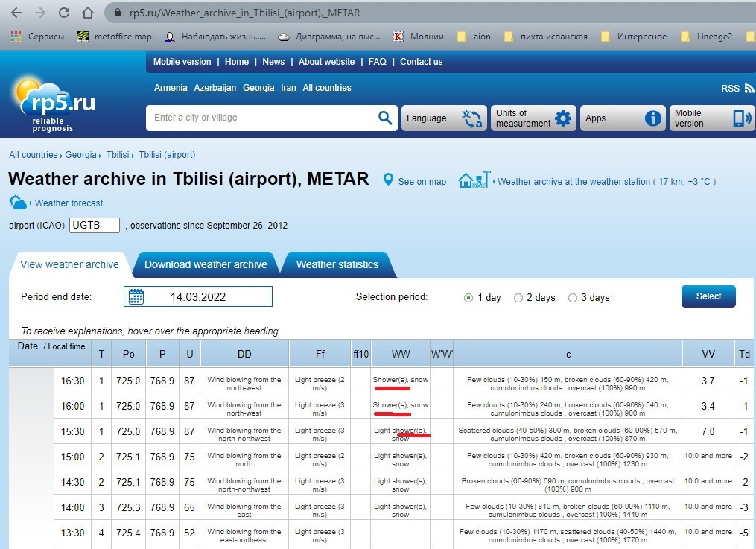Image resolution: width=756 pixels, height=549 pixels.
Task: Click the browser address bar URL
Action: click(244, 13)
